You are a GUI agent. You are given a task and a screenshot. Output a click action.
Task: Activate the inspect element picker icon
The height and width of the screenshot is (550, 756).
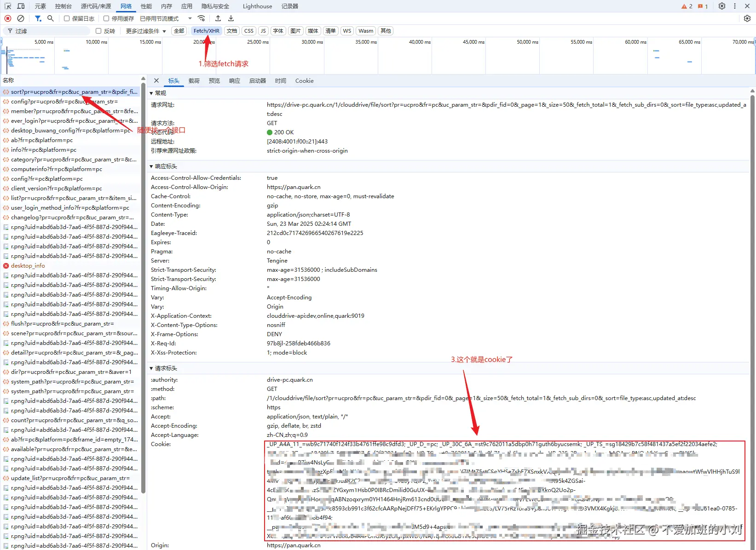pos(8,6)
